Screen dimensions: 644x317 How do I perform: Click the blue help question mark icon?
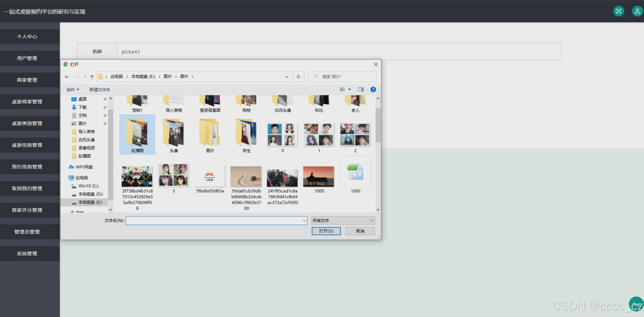pyautogui.click(x=373, y=89)
